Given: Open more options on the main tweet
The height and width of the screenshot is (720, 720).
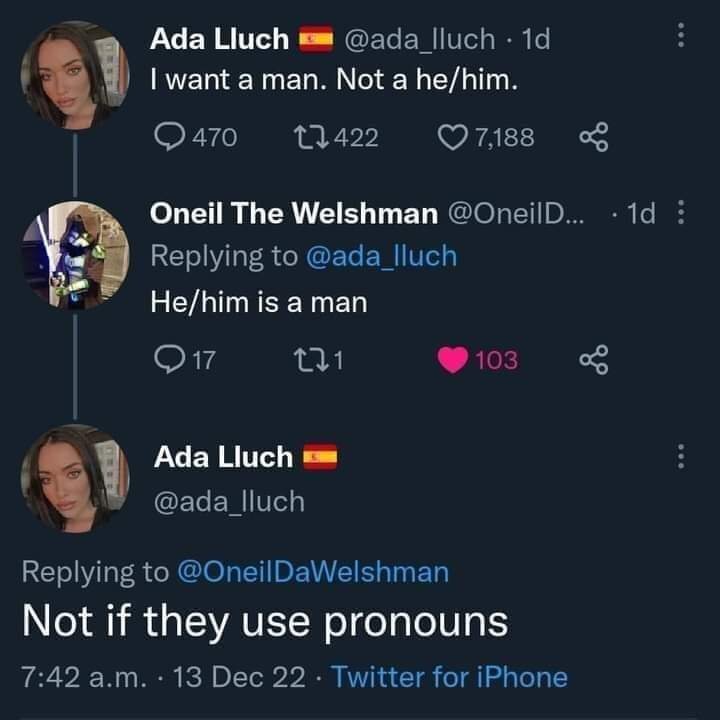Looking at the screenshot, I should (x=681, y=457).
